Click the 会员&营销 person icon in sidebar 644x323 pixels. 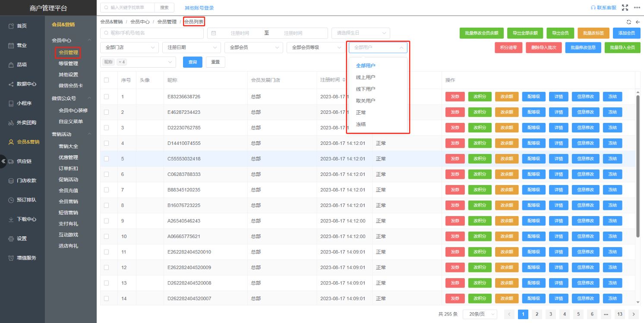11,142
